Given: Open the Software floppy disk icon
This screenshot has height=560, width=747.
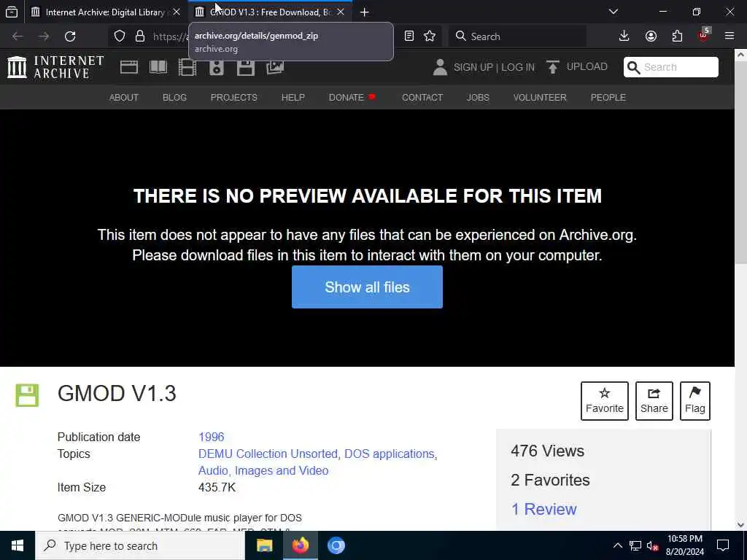Looking at the screenshot, I should (246, 67).
